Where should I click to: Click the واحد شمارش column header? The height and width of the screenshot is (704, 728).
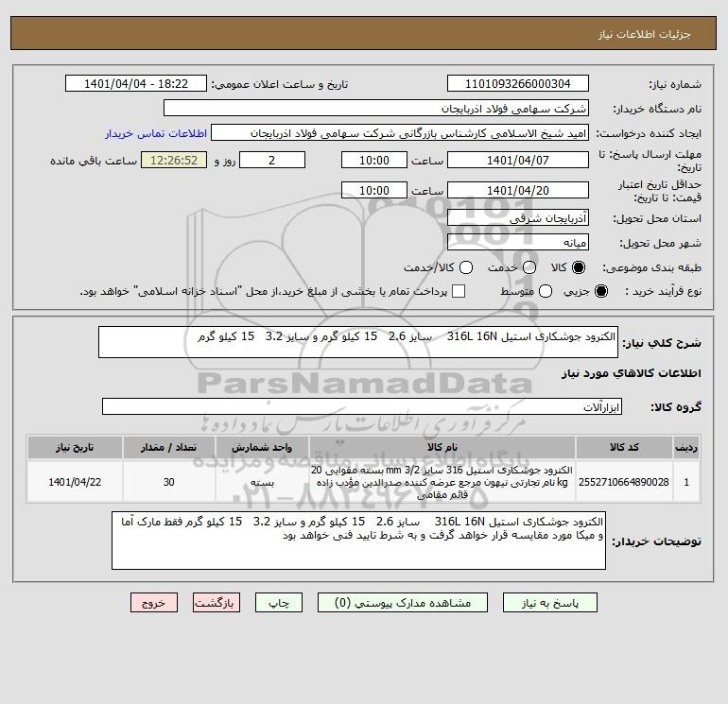[262, 447]
